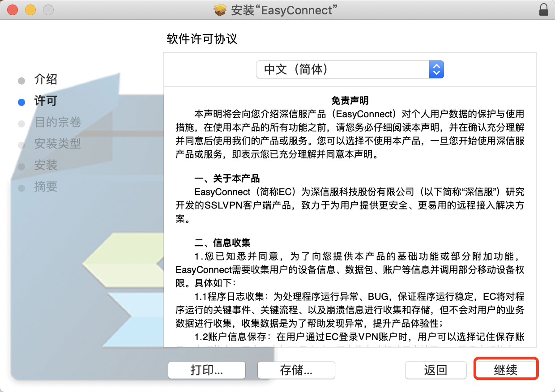
Task: Close the EasyConnect installer window
Action: tap(13, 9)
